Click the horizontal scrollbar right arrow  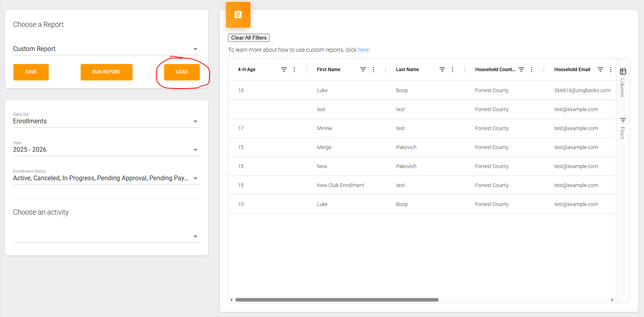(x=612, y=300)
